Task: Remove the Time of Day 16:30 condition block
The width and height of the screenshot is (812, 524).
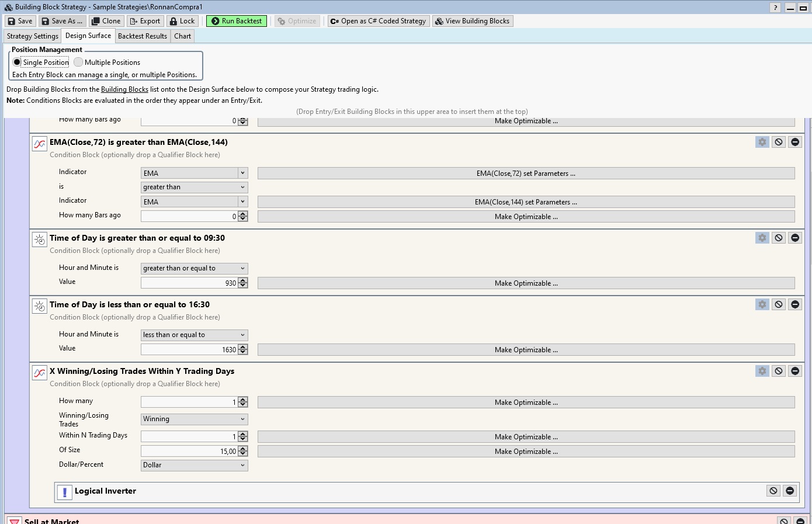Action: [x=795, y=304]
